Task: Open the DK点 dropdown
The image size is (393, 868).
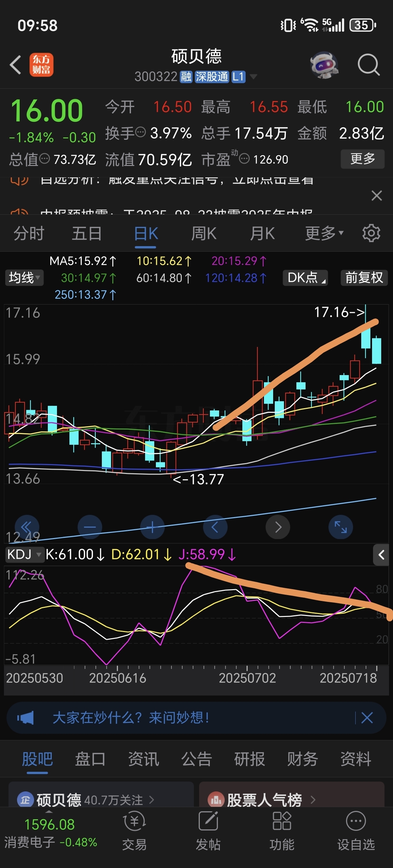Action: click(305, 278)
